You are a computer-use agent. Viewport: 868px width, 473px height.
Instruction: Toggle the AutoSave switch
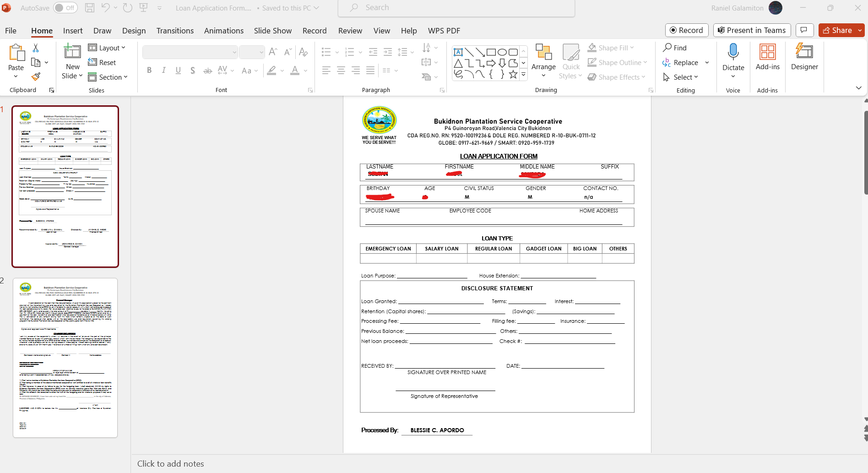point(65,8)
